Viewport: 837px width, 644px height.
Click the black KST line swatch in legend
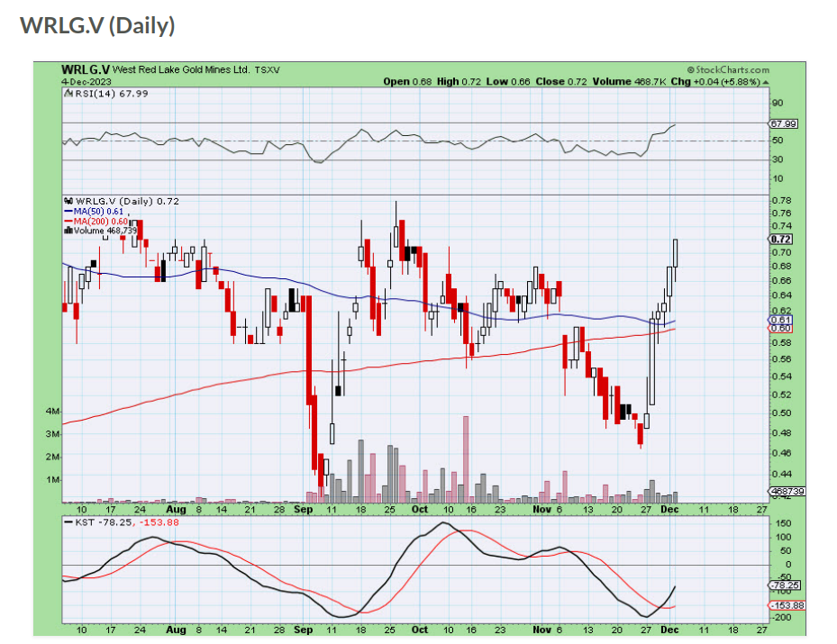point(68,522)
